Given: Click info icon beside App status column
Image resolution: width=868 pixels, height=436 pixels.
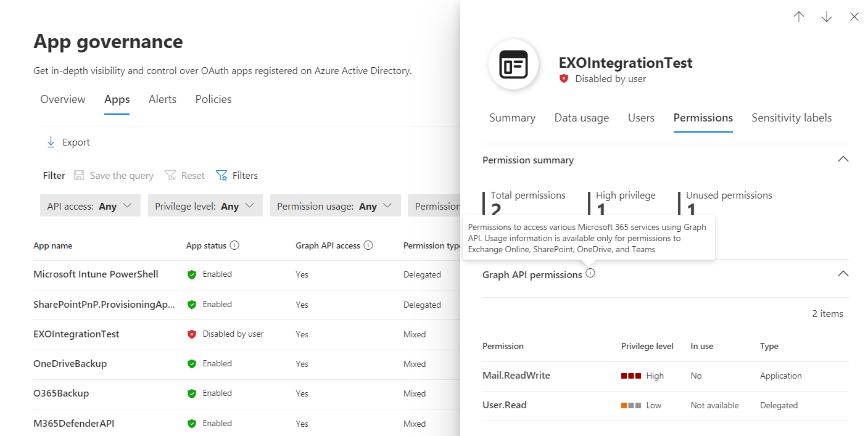Looking at the screenshot, I should point(234,245).
